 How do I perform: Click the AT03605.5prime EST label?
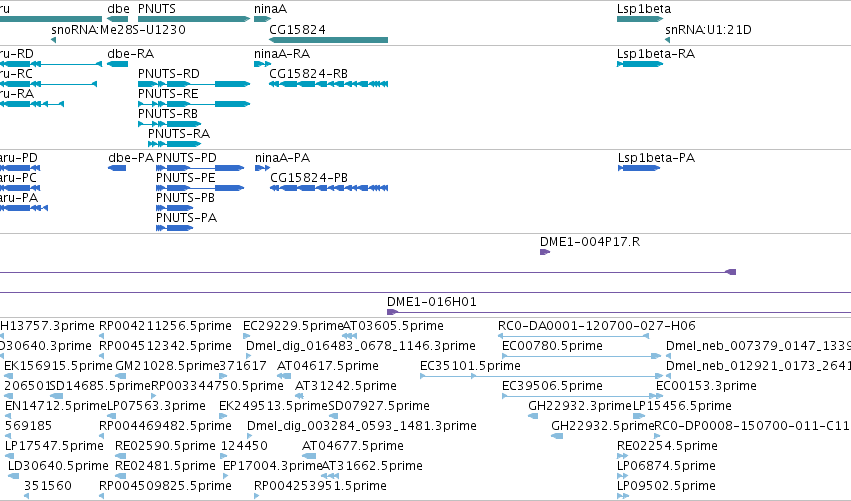[x=393, y=326]
